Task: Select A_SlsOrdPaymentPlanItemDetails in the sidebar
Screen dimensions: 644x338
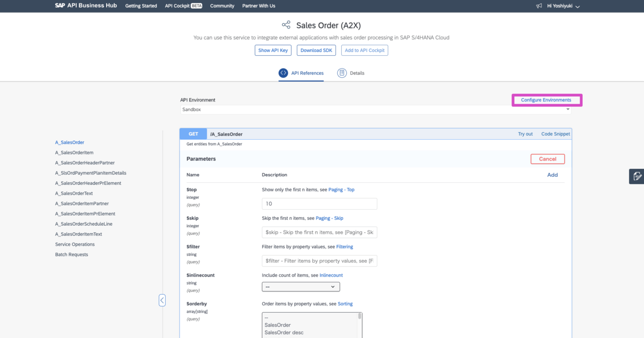Action: click(91, 173)
